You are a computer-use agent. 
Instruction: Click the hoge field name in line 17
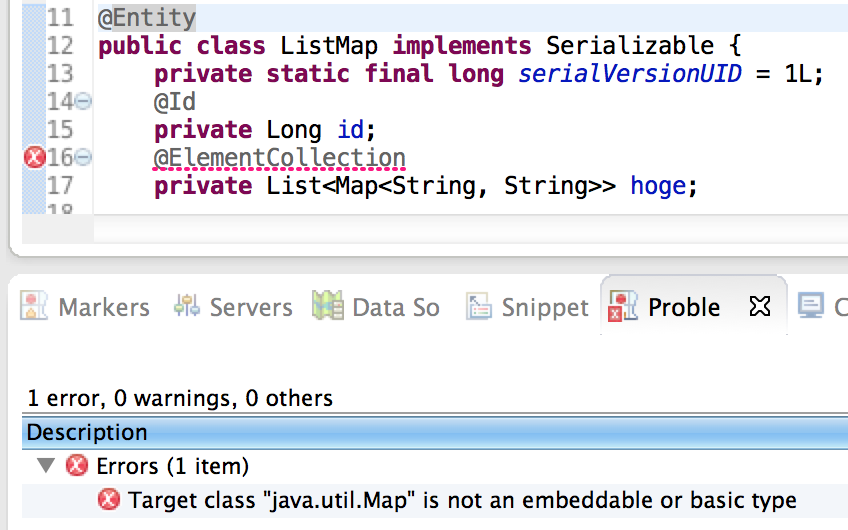click(x=658, y=186)
